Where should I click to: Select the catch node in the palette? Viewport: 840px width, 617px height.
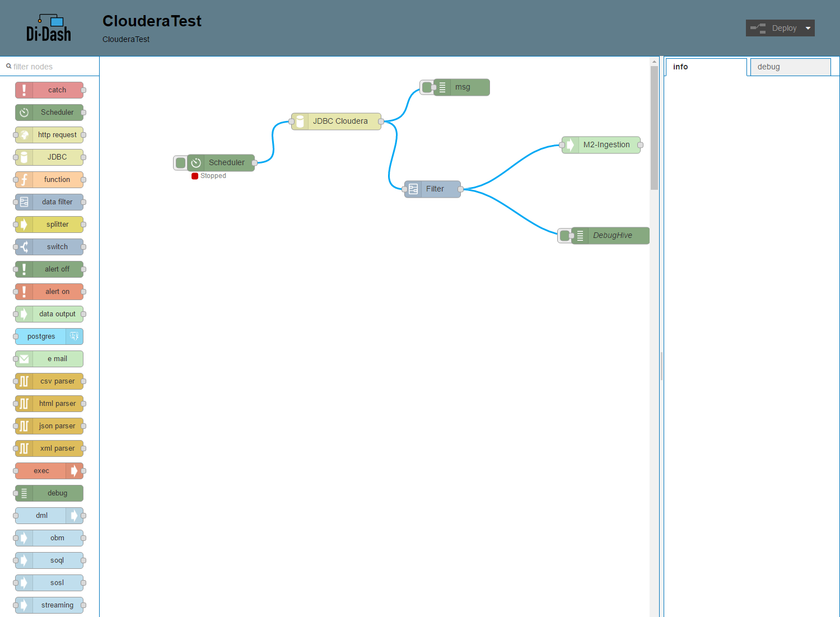[x=49, y=90]
